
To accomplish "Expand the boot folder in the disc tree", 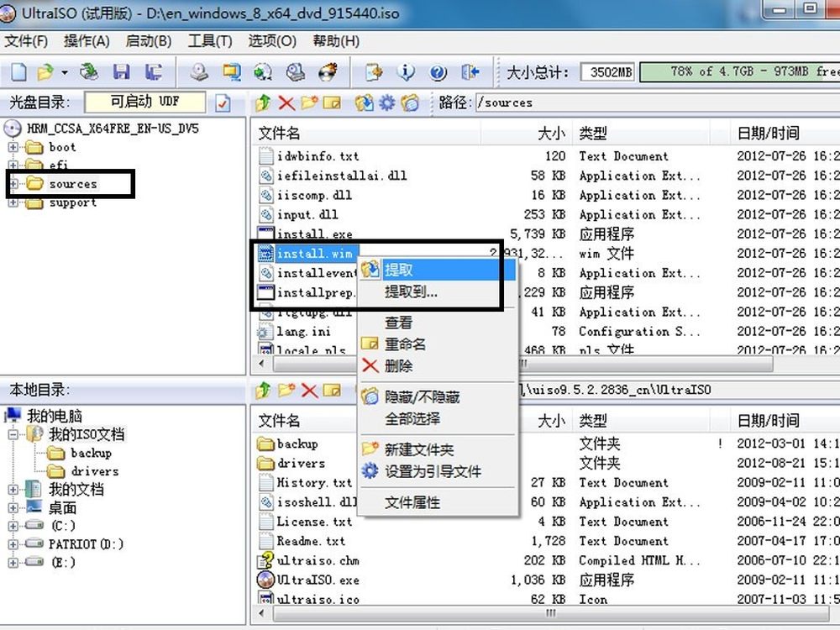I will (13, 147).
